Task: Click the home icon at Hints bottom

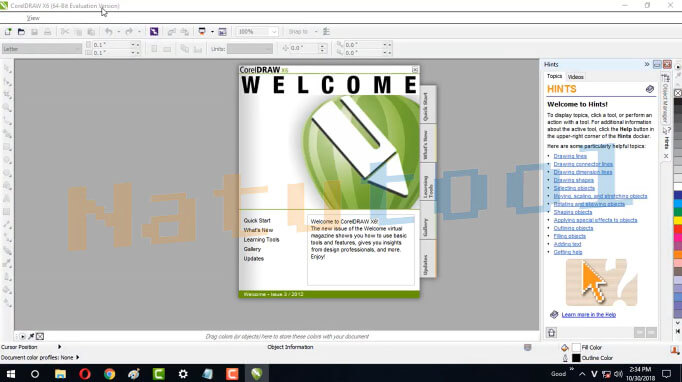Action: (x=552, y=333)
